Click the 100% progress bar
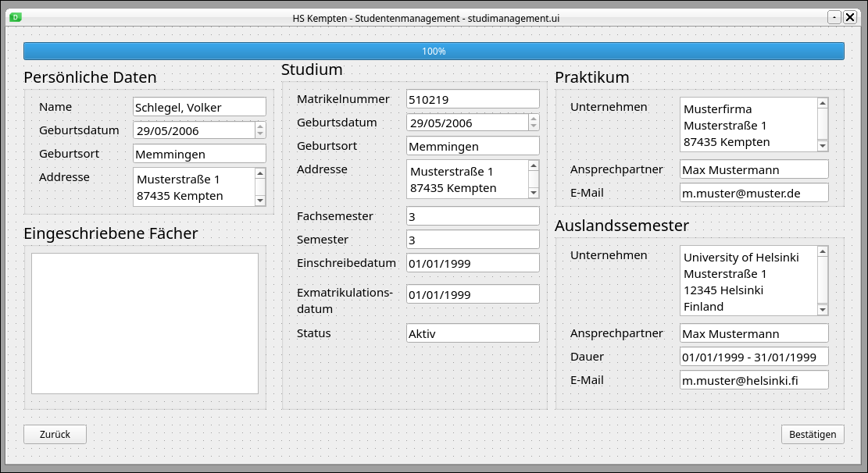 pyautogui.click(x=434, y=52)
